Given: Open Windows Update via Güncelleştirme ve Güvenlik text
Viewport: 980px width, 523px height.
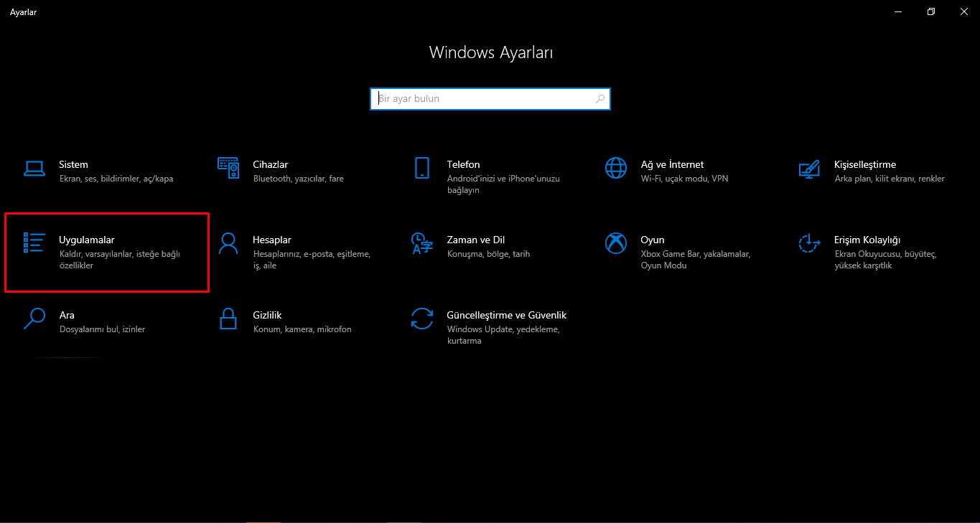Looking at the screenshot, I should click(x=506, y=315).
